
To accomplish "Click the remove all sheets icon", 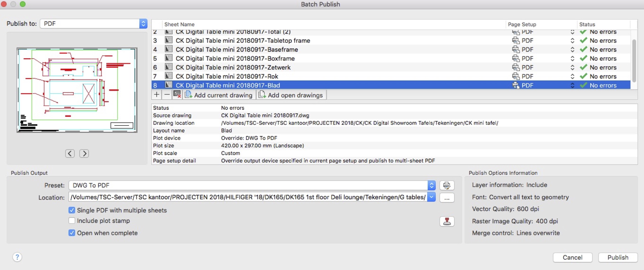I will click(177, 95).
